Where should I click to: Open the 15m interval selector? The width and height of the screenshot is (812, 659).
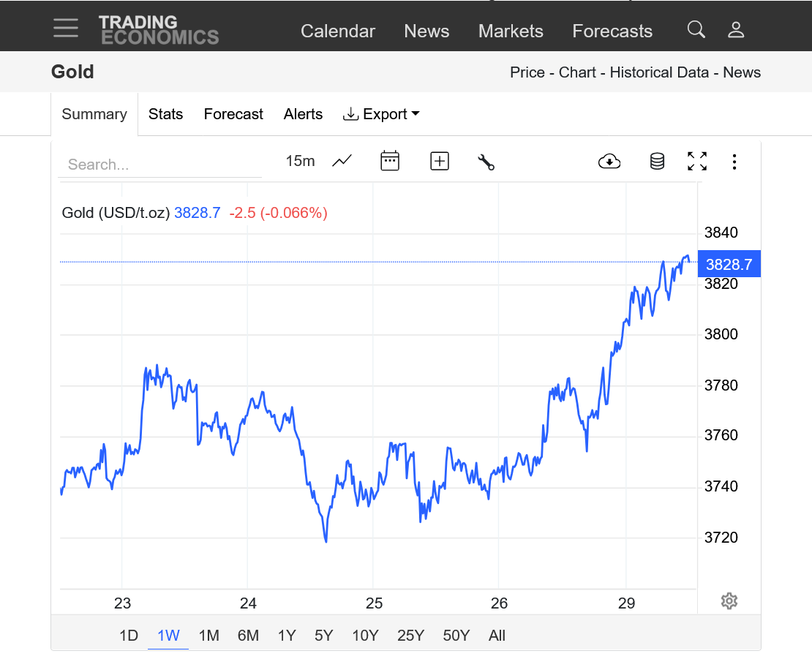300,161
